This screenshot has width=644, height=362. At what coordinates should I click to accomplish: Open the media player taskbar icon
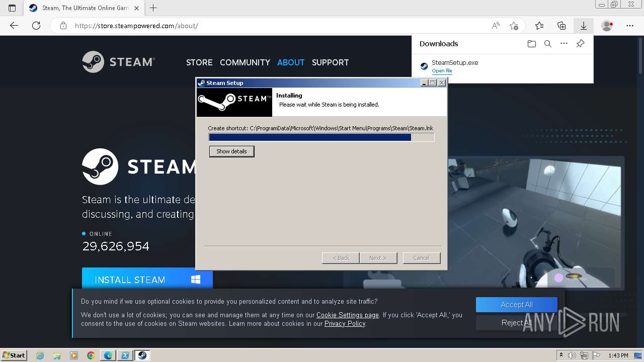click(x=74, y=355)
